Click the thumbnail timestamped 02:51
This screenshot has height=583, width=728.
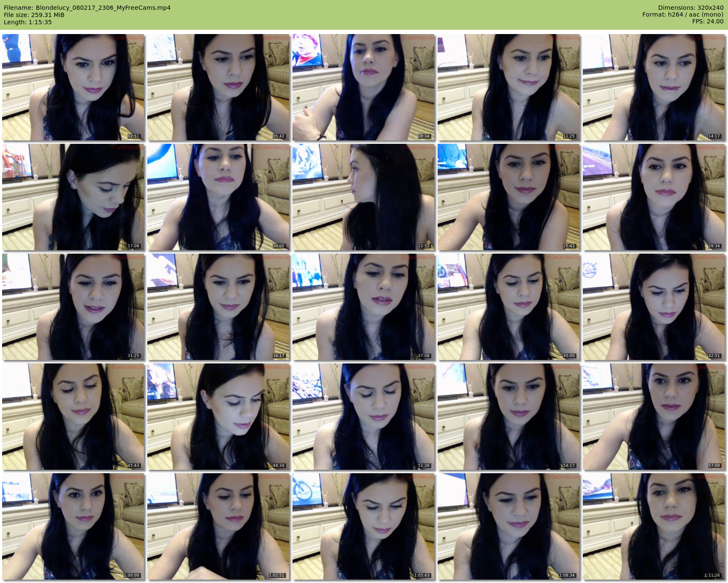73,87
